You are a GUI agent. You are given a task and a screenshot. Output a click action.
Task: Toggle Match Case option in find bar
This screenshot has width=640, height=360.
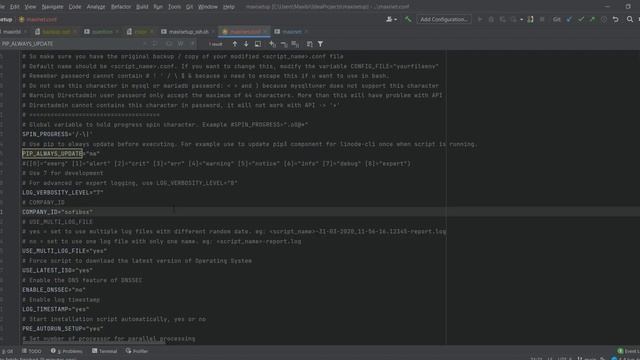click(169, 44)
